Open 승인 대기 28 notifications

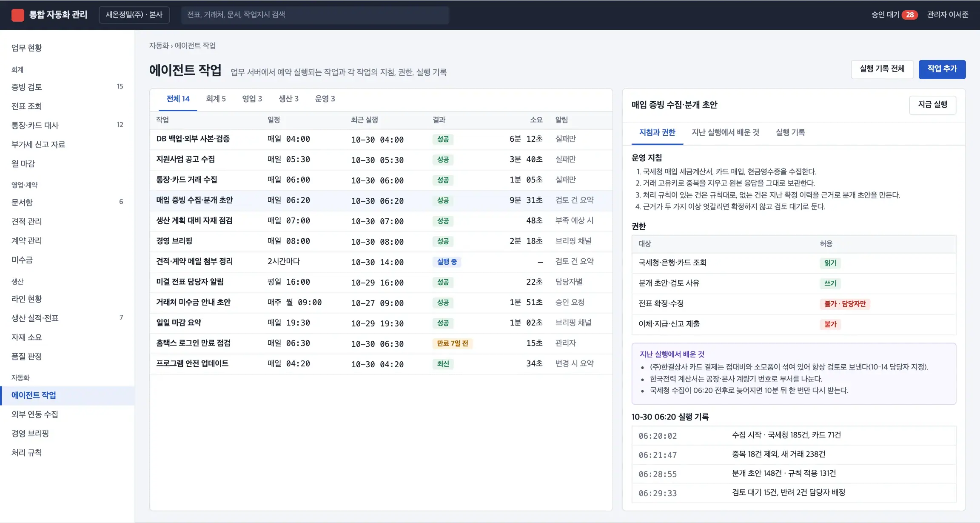(x=894, y=15)
